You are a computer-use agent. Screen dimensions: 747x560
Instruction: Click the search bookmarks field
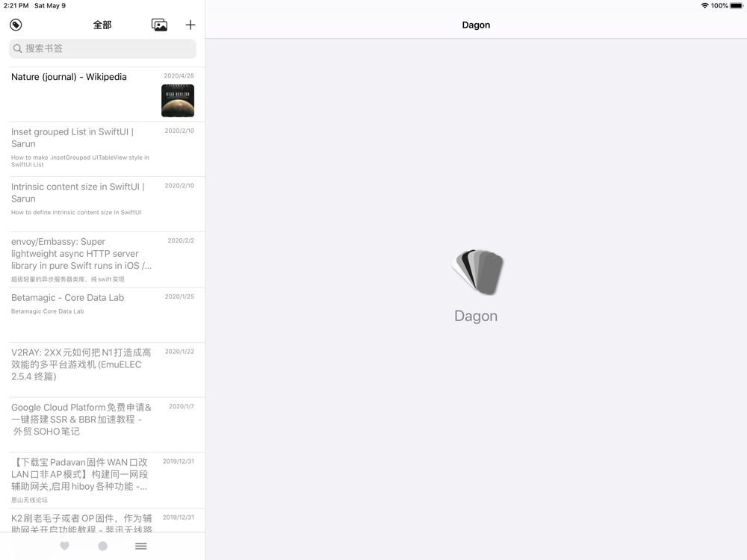coord(102,49)
